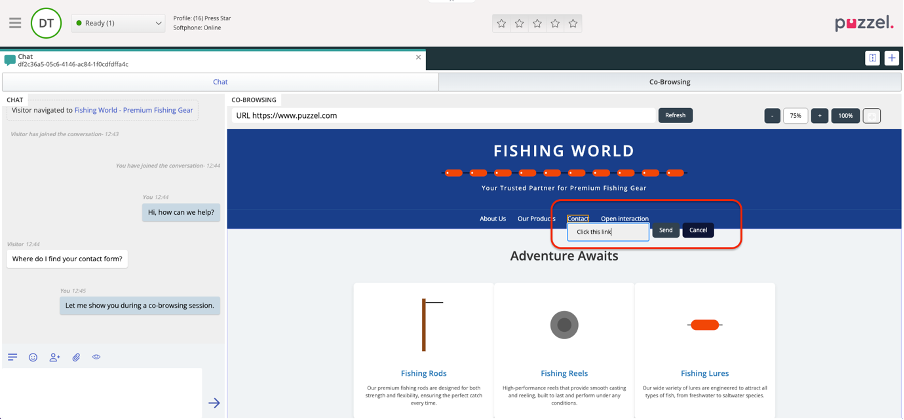The image size is (904, 420).
Task: Attach a file with paperclip icon
Action: pos(76,357)
